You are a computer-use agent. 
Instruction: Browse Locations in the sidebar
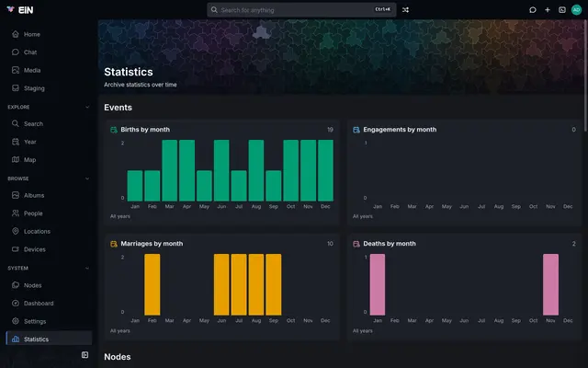49,231
